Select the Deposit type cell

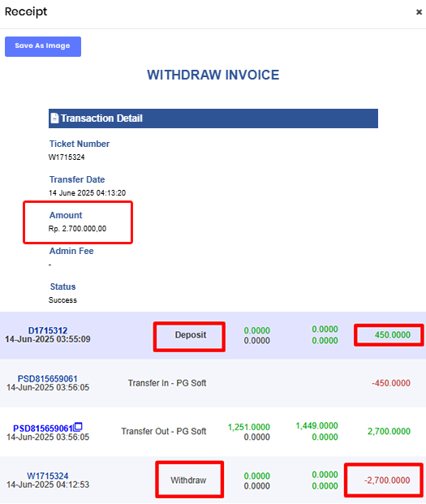191,335
